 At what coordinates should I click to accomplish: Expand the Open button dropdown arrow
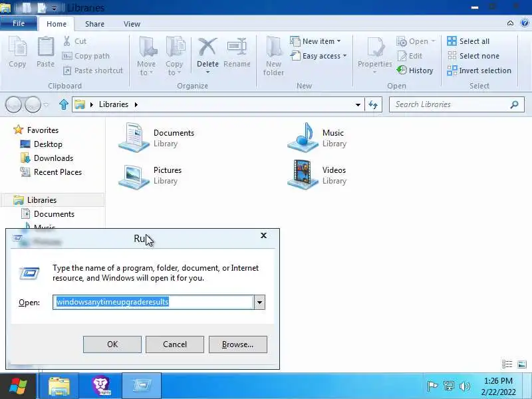[434, 41]
